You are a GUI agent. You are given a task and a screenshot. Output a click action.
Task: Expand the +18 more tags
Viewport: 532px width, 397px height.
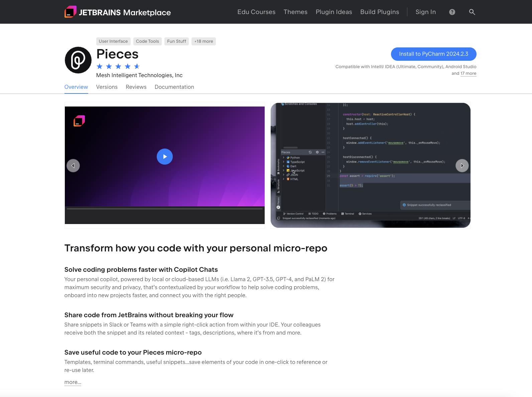[204, 41]
